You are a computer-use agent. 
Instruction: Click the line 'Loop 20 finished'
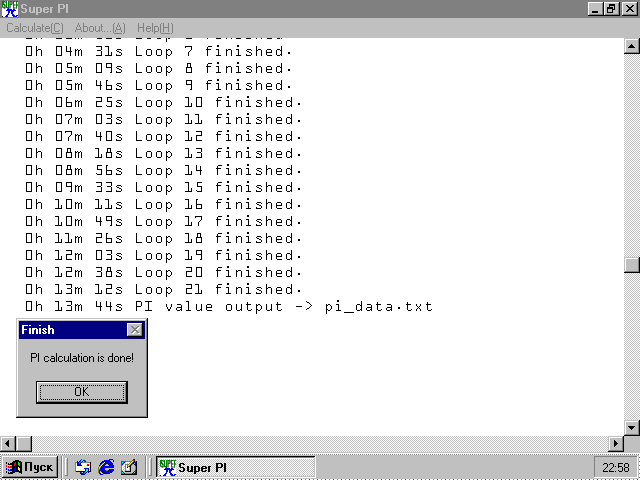163,273
